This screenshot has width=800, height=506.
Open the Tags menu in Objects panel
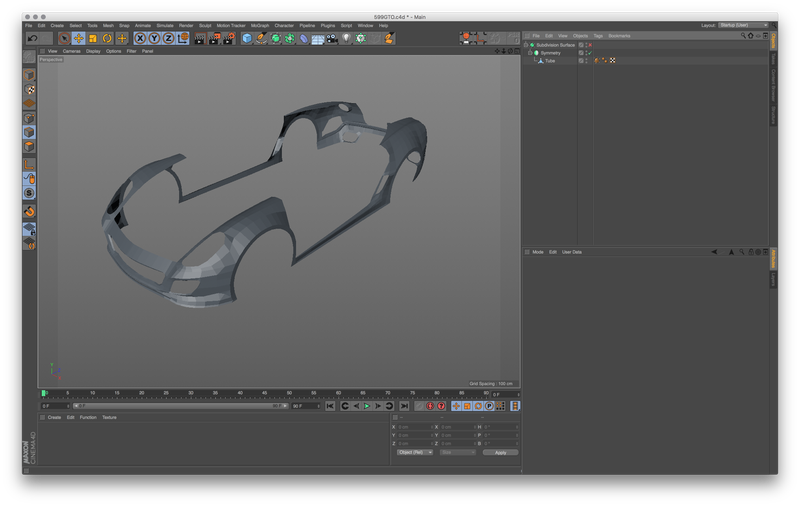[598, 36]
